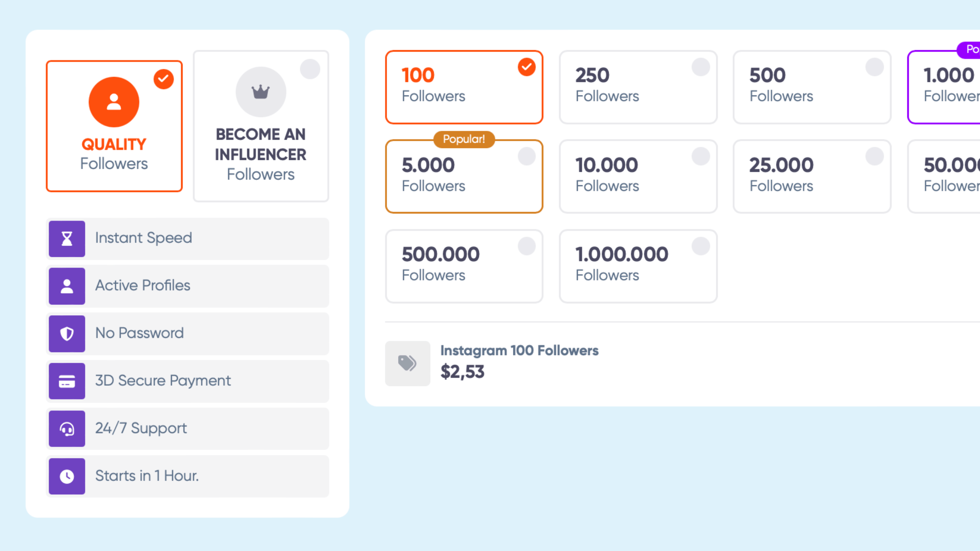Click the orange Quality Followers person icon
The image size is (980, 551).
pos(114,102)
